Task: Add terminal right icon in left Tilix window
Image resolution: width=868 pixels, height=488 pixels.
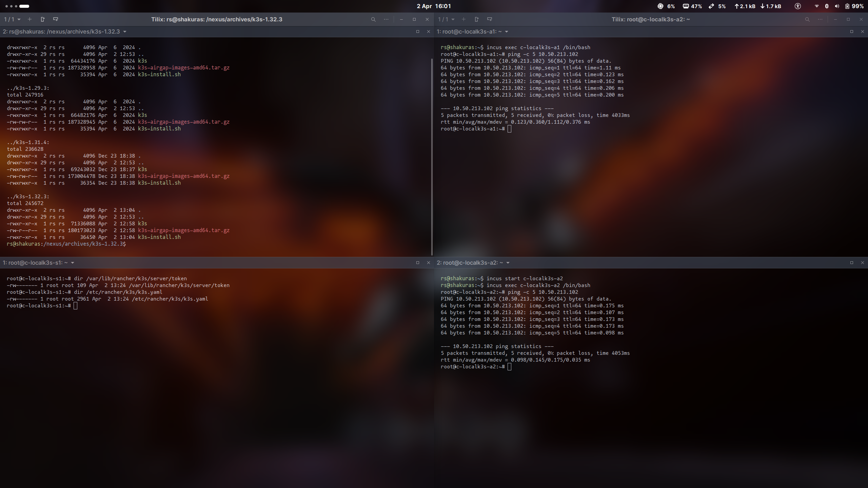Action: [43, 19]
